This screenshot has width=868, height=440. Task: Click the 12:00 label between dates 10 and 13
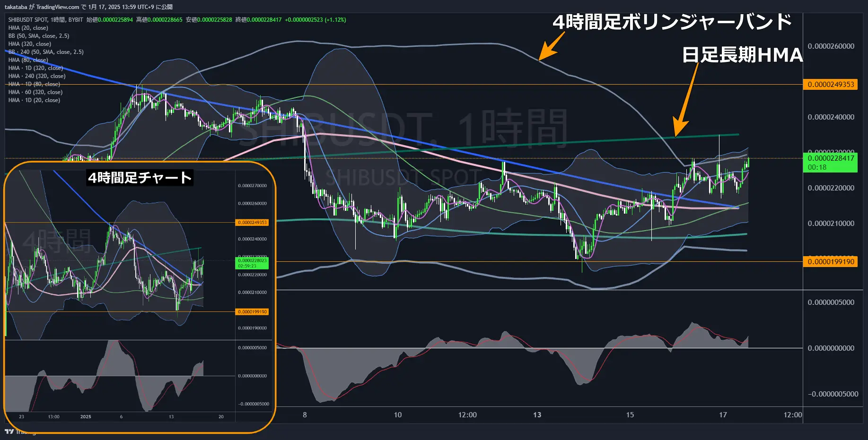467,415
